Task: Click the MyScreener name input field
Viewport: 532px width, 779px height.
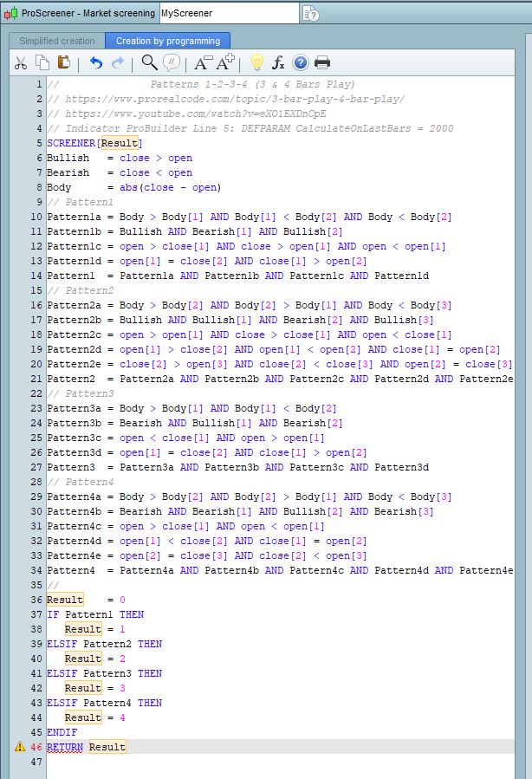Action: (229, 13)
